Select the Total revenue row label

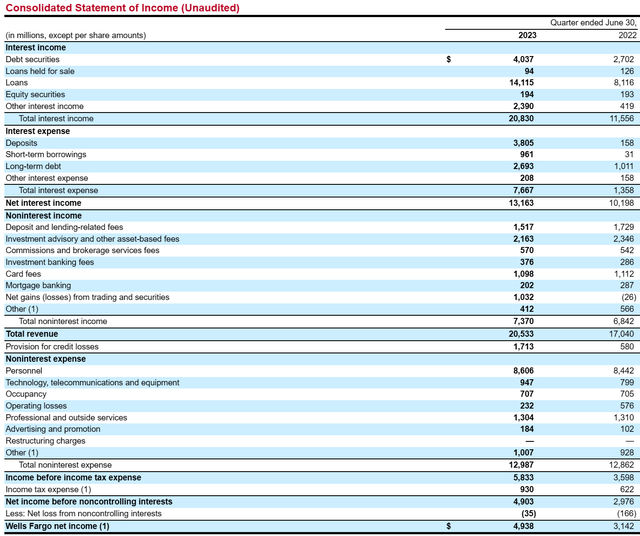pos(33,334)
